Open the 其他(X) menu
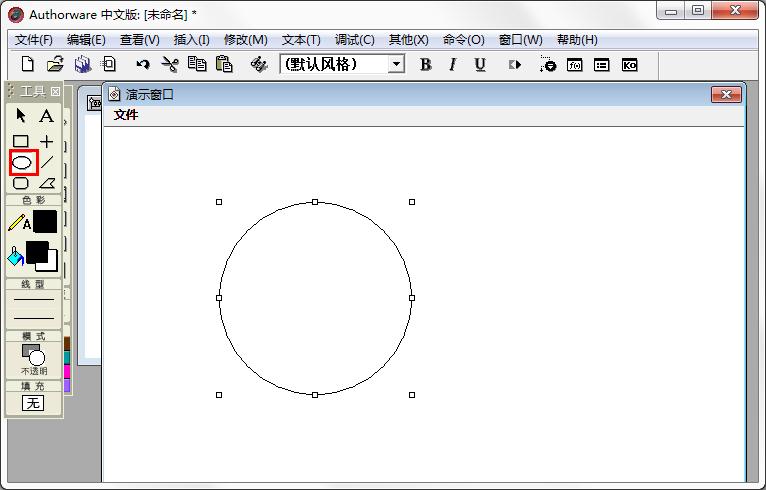The width and height of the screenshot is (766, 490). (x=408, y=40)
